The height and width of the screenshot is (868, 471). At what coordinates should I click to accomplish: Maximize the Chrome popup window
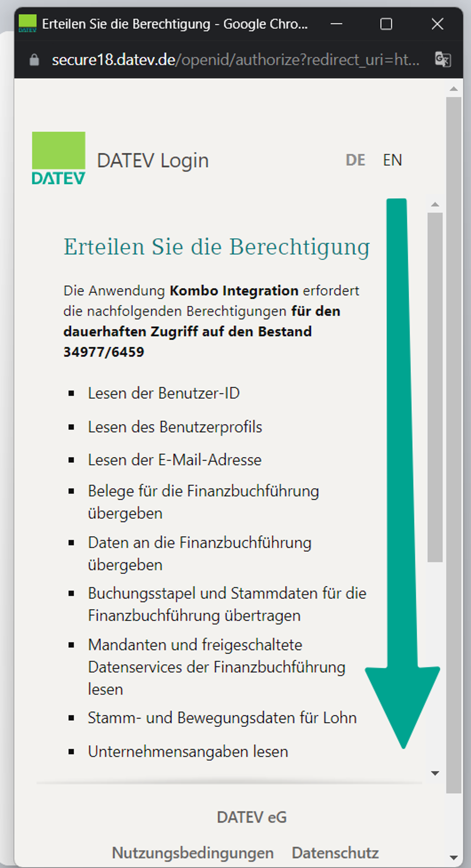click(386, 24)
